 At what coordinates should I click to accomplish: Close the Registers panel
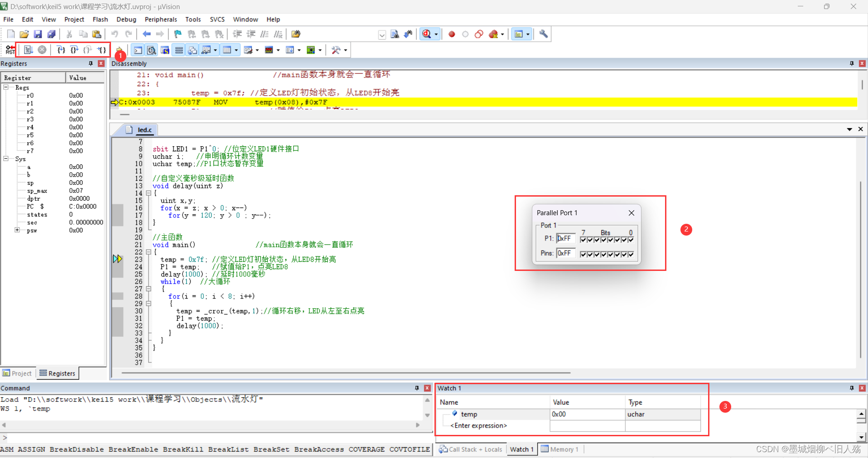tap(101, 63)
